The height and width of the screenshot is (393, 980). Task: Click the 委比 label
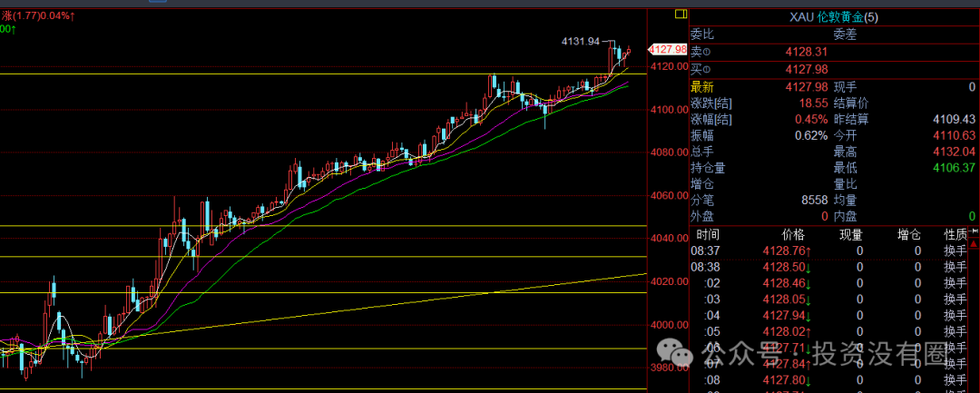[x=701, y=35]
